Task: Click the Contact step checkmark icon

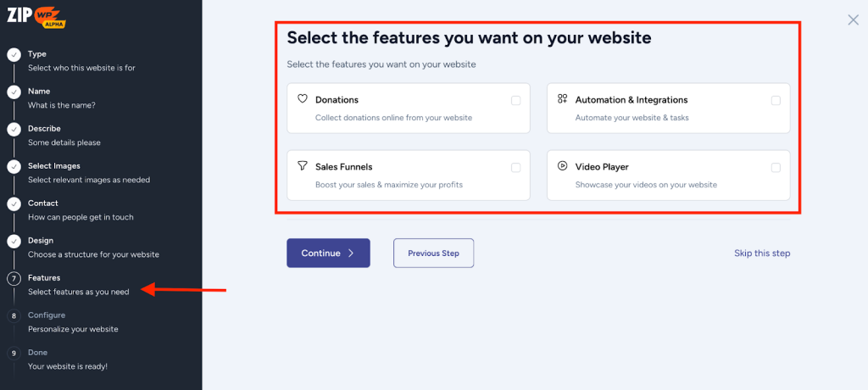Action: tap(14, 204)
